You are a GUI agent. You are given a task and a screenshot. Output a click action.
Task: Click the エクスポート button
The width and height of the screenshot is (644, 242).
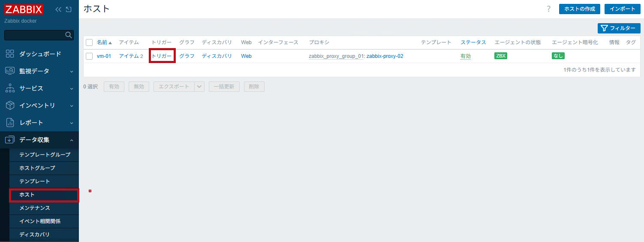[174, 86]
